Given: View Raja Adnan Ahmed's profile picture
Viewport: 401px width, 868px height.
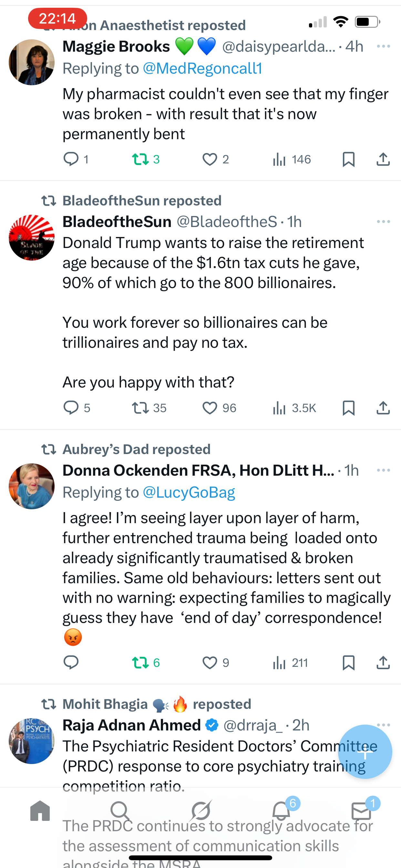Looking at the screenshot, I should tap(31, 741).
